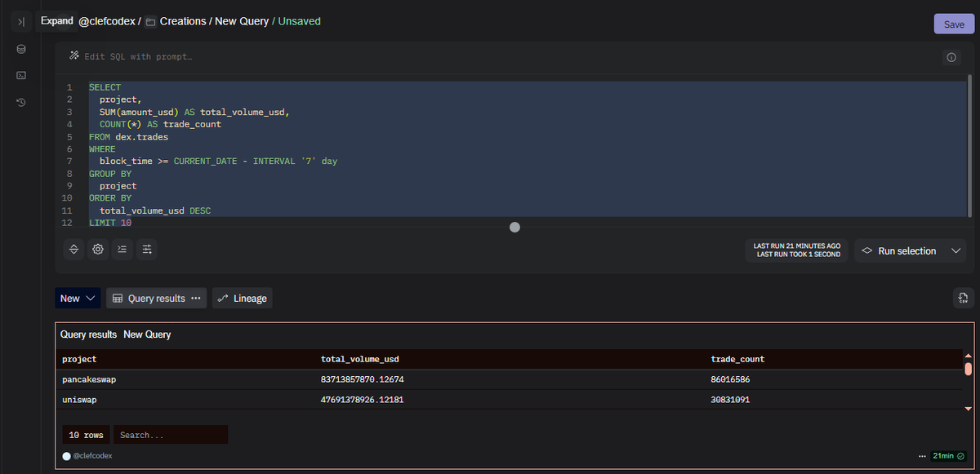
Task: Click the @clefcodex breadcrumb link
Action: click(106, 21)
